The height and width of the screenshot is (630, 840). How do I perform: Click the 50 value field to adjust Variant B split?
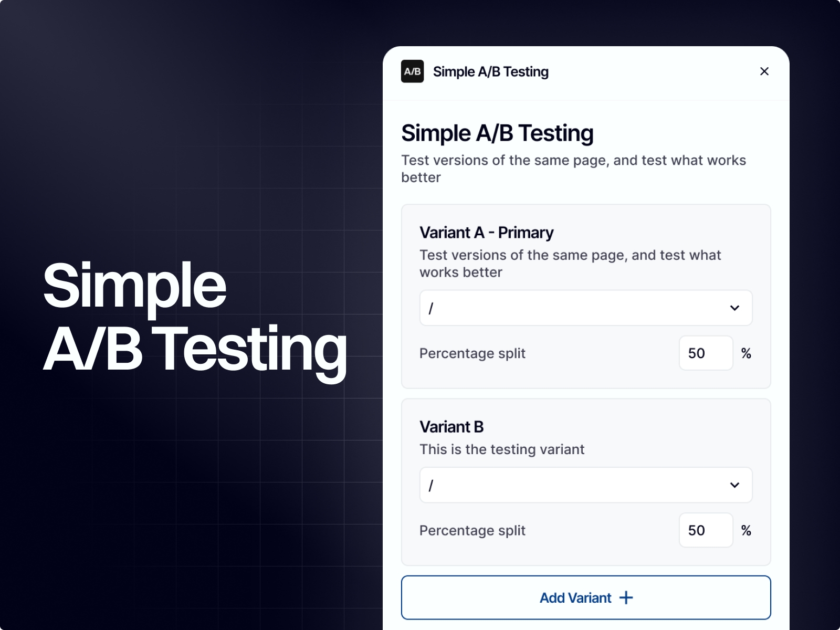706,530
